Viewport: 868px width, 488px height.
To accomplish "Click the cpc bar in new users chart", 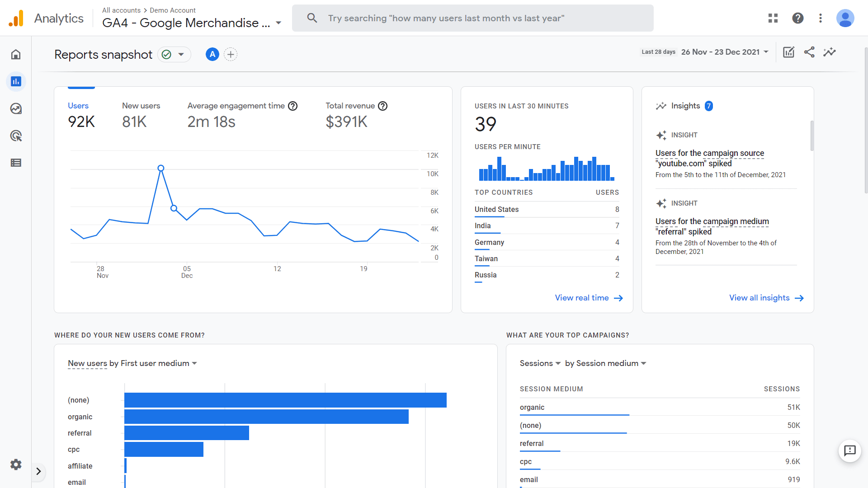I will (164, 450).
